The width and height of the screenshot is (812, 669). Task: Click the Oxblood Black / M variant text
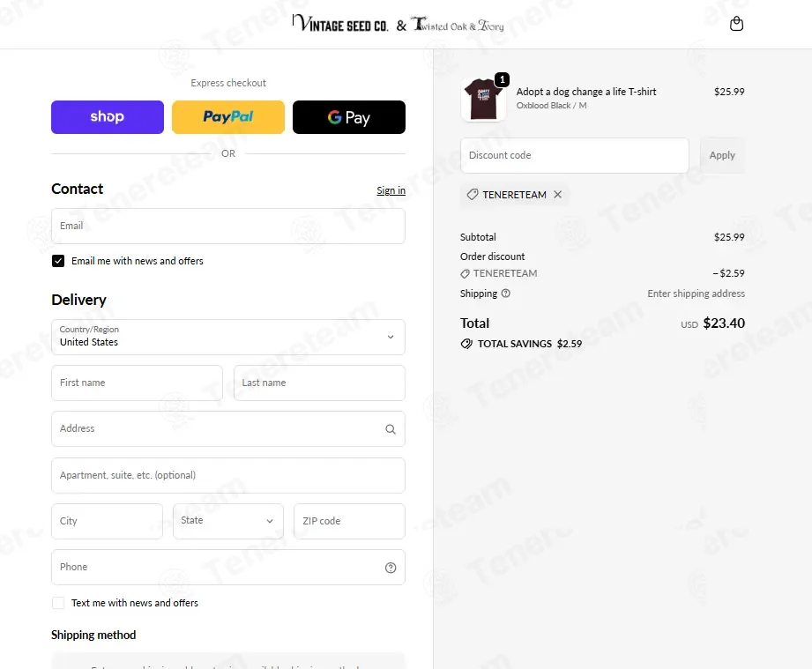[x=551, y=106]
